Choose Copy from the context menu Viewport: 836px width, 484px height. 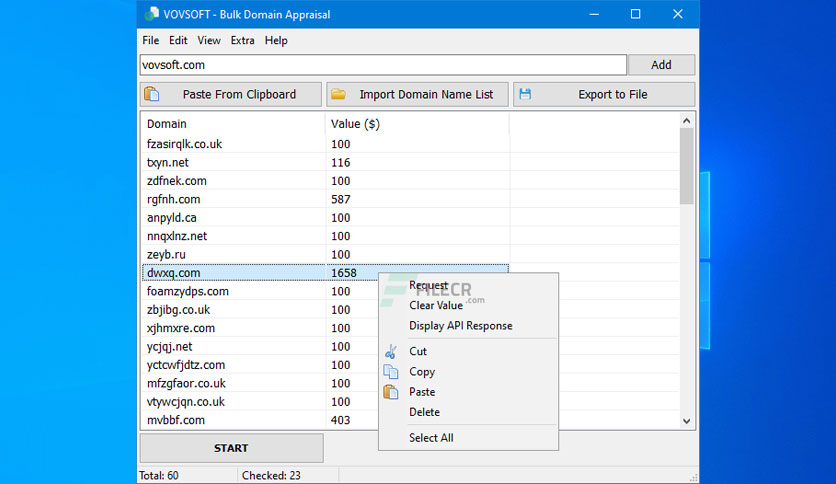[x=468, y=372]
